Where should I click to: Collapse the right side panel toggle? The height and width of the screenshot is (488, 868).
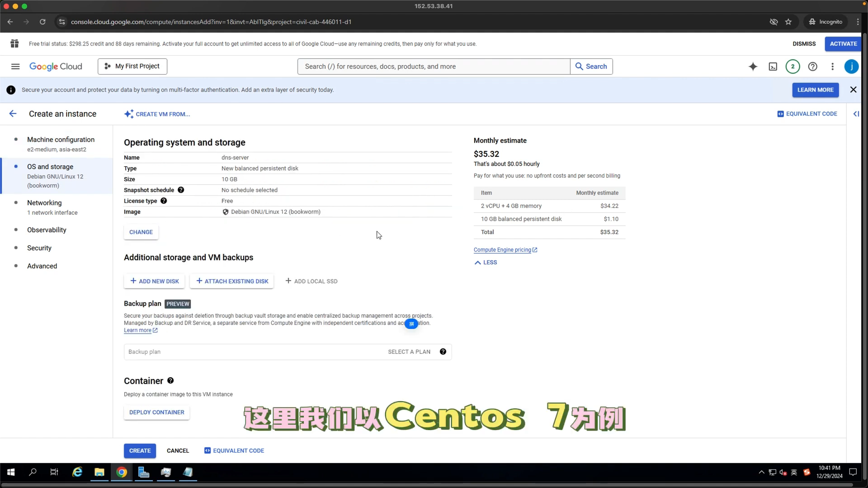click(856, 114)
